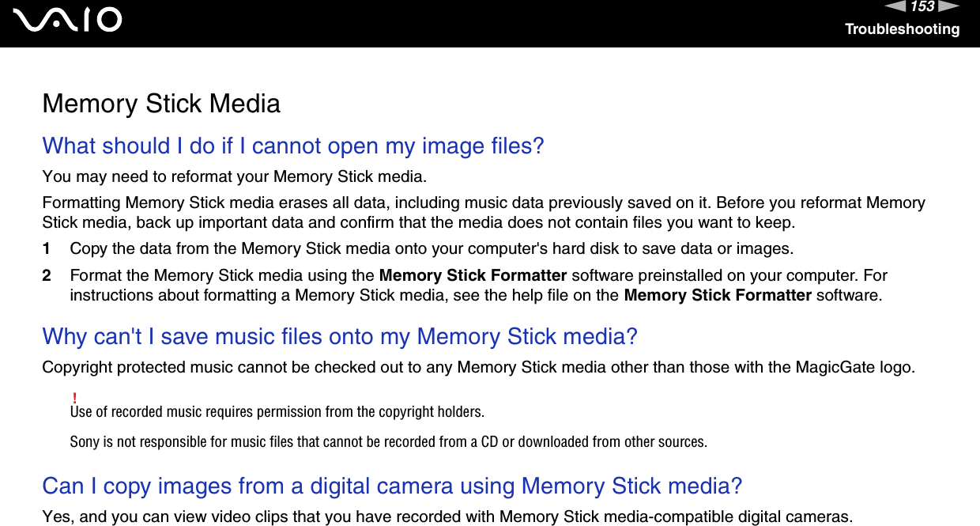
Task: Click the Troubleshooting header label
Action: (x=902, y=29)
